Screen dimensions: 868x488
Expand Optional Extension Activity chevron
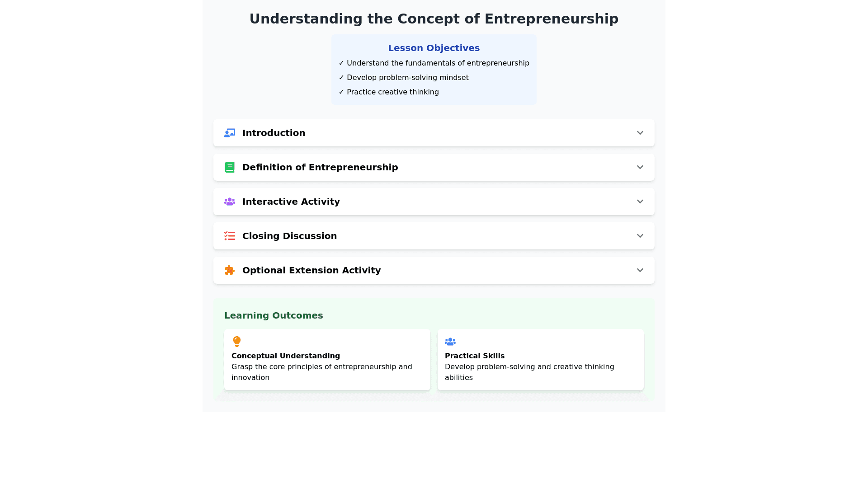640,270
